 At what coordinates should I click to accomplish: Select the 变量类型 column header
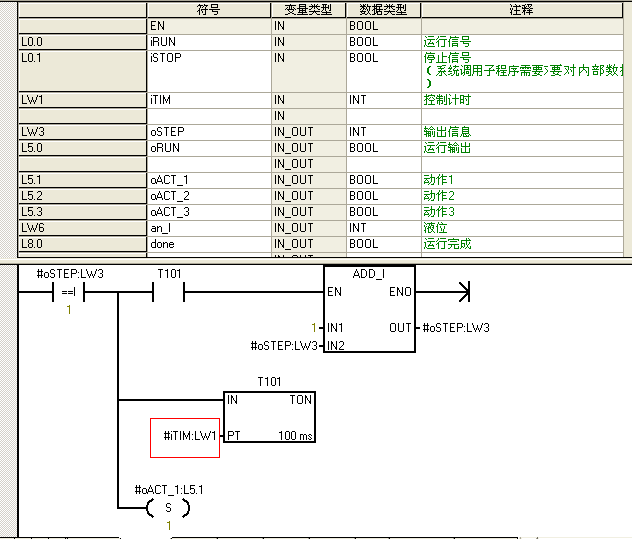[x=308, y=10]
